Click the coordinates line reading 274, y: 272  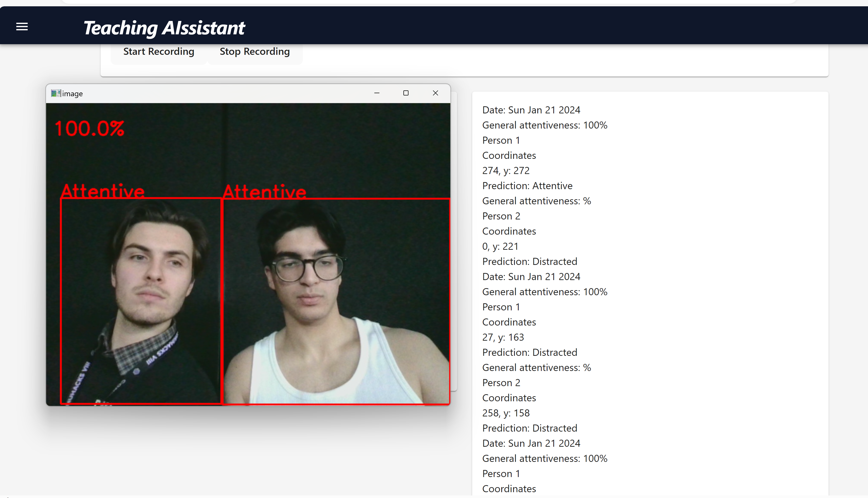(506, 171)
